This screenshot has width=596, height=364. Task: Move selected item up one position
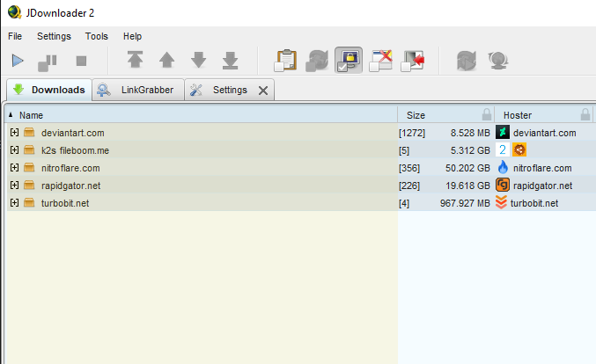(167, 60)
